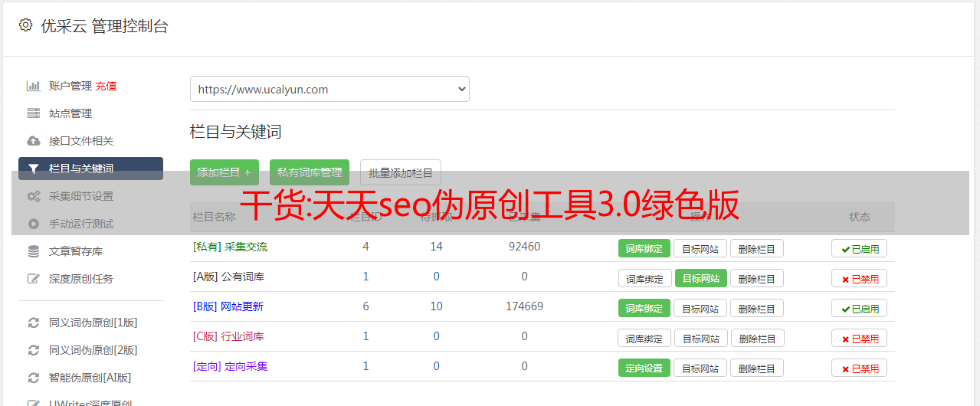Click the bar chart icon for 账户管理
The width and height of the screenshot is (980, 406).
tap(34, 86)
